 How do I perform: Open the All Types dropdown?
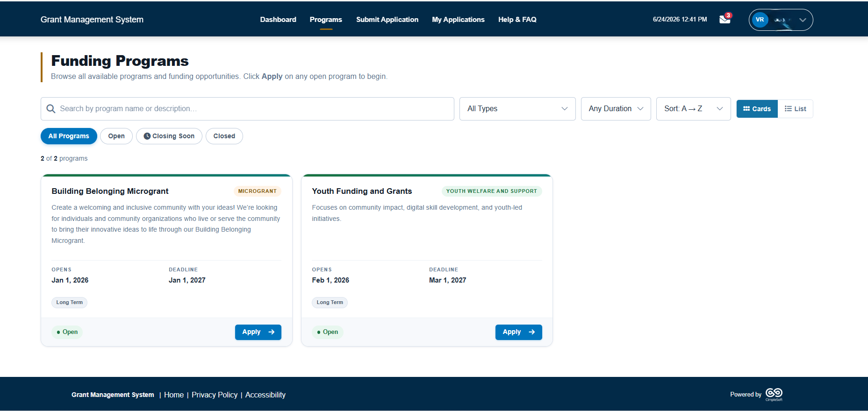click(x=517, y=109)
